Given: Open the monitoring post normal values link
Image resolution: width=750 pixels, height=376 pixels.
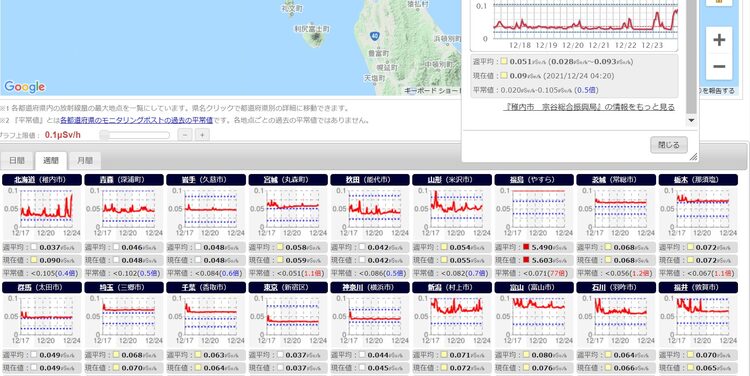Looking at the screenshot, I should point(136,121).
